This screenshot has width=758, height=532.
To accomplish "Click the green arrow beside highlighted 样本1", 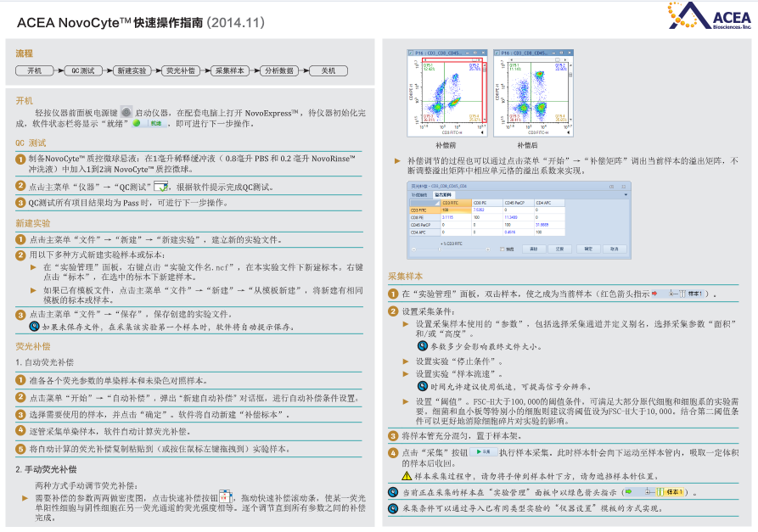I will (628, 492).
